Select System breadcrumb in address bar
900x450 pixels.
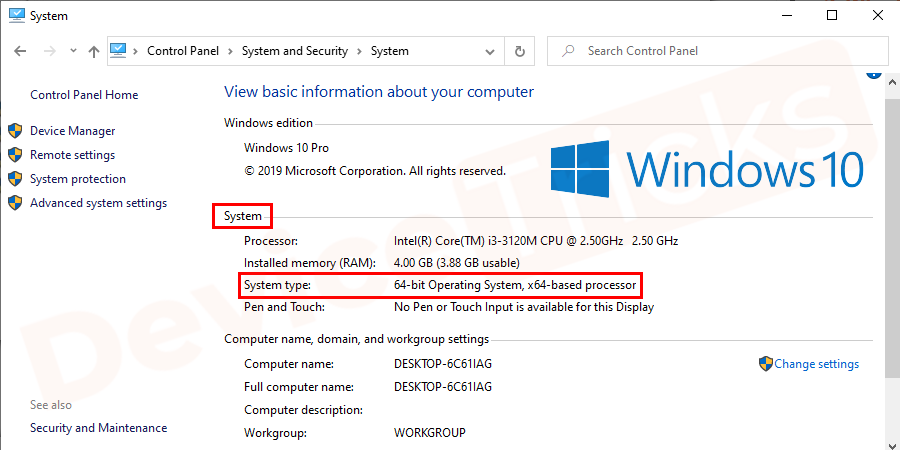(x=390, y=51)
